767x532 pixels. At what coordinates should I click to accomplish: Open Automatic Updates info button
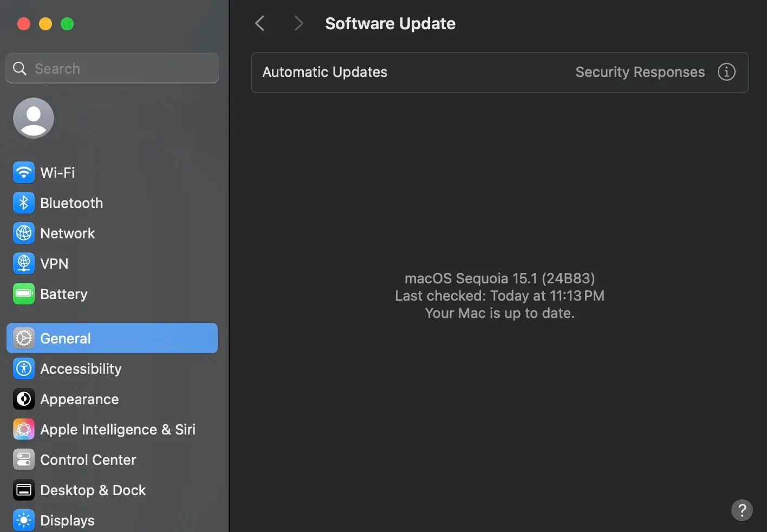click(726, 72)
